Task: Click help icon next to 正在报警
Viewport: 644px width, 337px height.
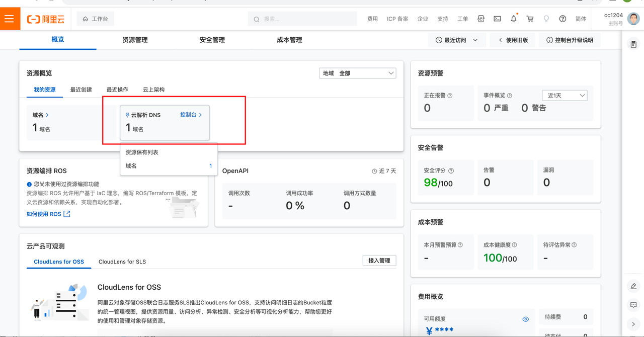Action: (450, 96)
